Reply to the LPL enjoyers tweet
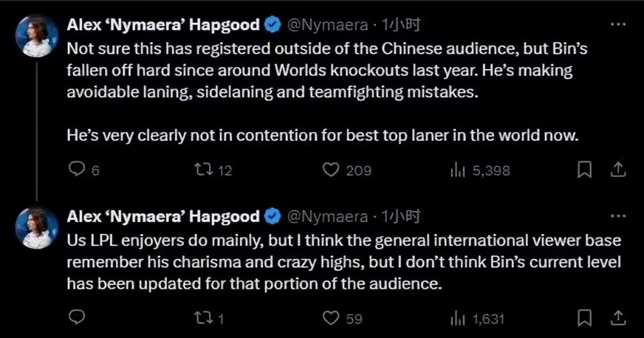Viewport: 644px width, 338px height. (76, 317)
